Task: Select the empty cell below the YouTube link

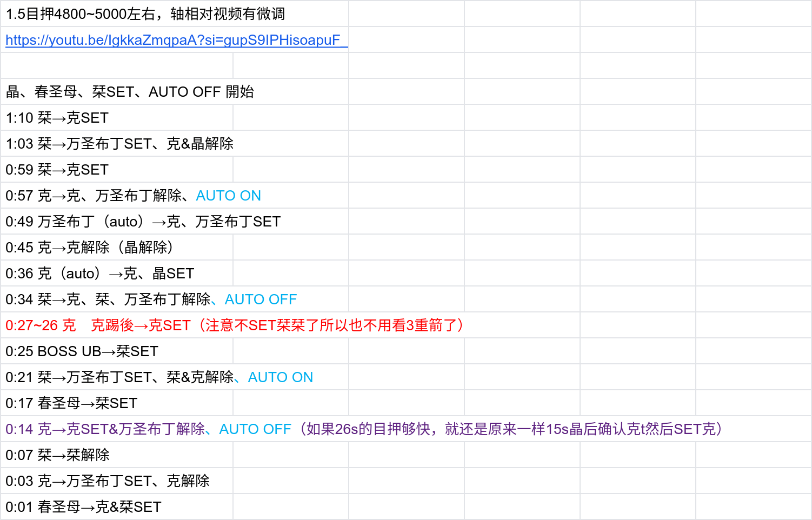Action: [x=117, y=66]
